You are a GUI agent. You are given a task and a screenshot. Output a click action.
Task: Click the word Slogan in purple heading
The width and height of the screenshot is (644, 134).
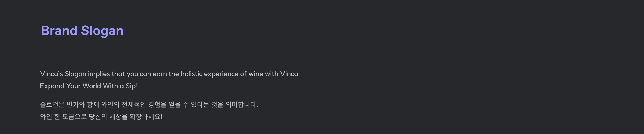pos(102,31)
